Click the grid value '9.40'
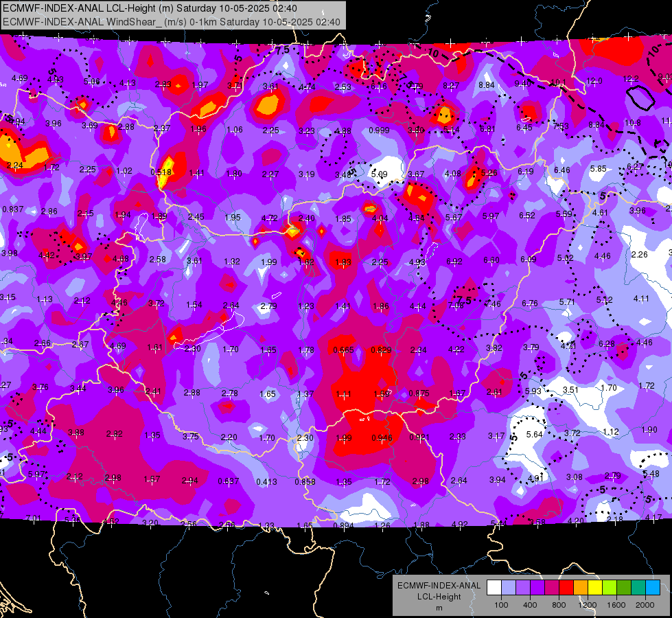Screen dimensions: 672x618 [x=522, y=83]
